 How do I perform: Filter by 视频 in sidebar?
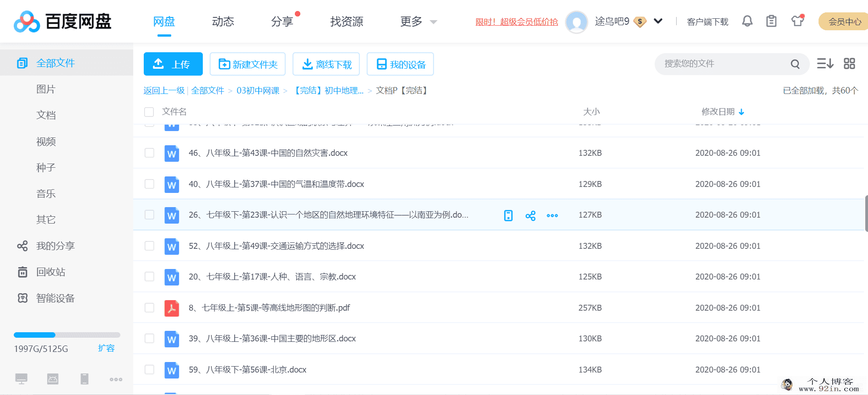(46, 142)
